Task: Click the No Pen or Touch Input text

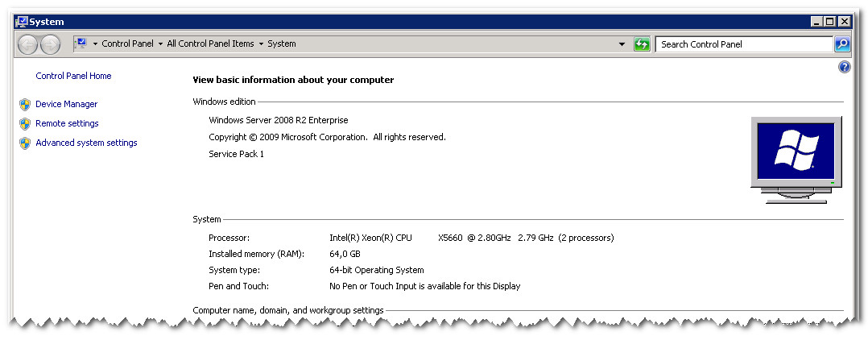Action: coord(424,286)
